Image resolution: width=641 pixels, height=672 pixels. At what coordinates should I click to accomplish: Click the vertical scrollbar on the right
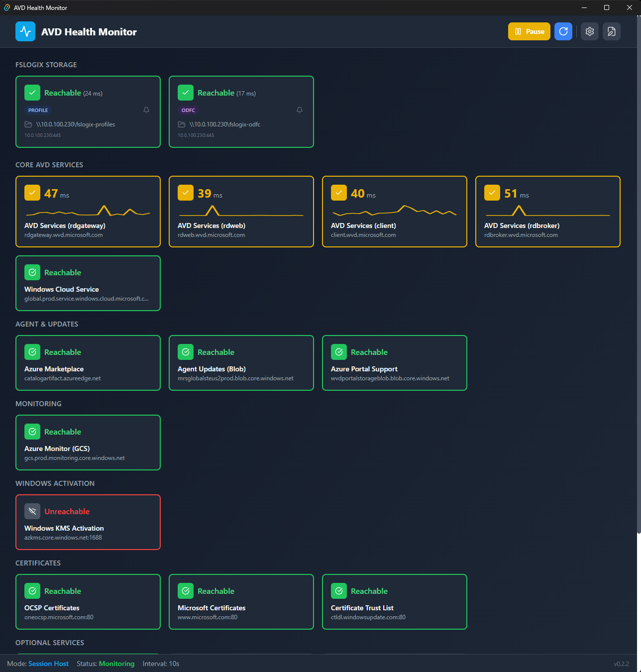(639, 274)
